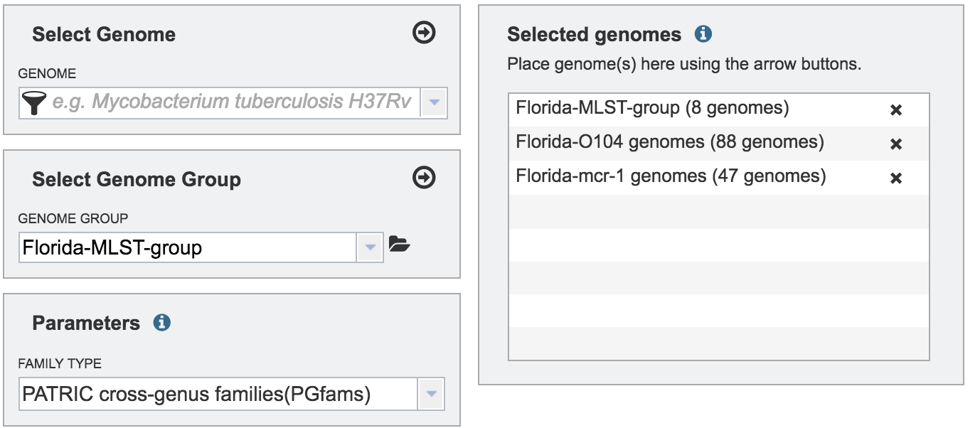This screenshot has height=428, width=980.
Task: Select Florida-mcr-1 genomes (47 genomes) row
Action: pyautogui.click(x=719, y=178)
